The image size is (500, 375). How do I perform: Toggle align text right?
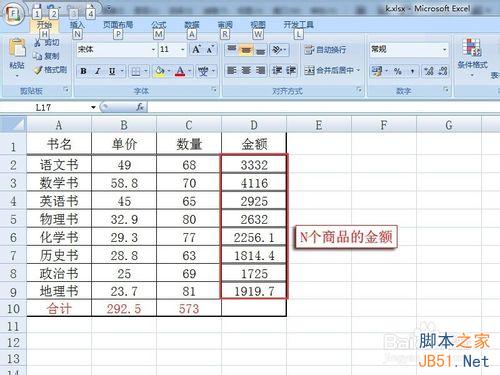(260, 70)
